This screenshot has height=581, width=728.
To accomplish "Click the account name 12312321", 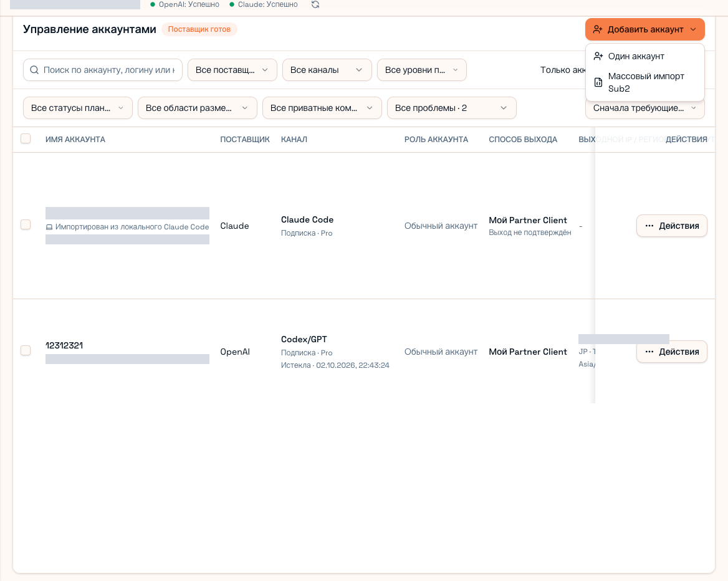I will point(64,345).
